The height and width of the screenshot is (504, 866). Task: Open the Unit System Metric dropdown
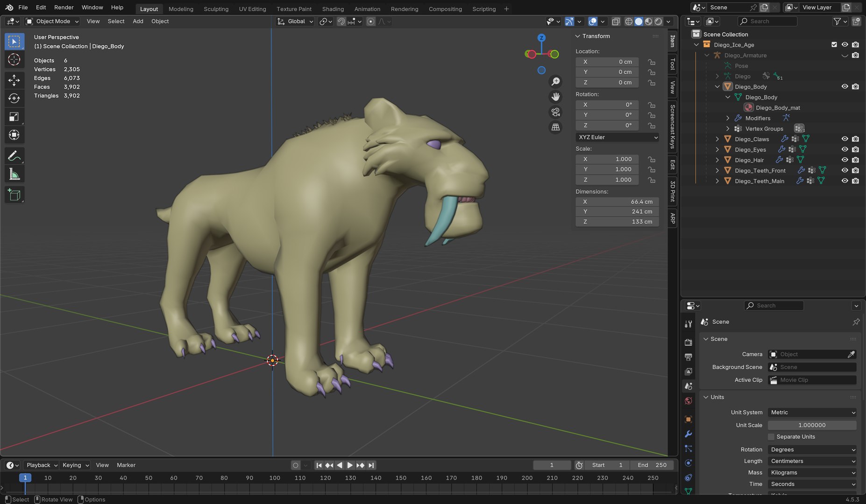point(812,413)
